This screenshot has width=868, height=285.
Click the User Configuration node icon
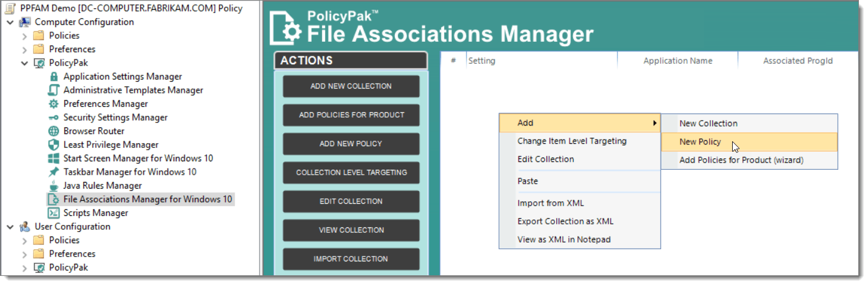[25, 227]
